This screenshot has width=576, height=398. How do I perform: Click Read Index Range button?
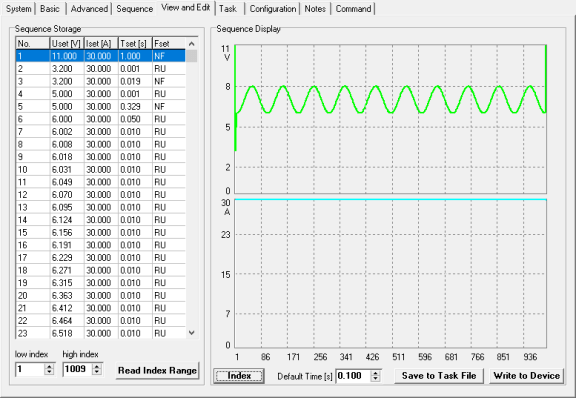tap(157, 370)
